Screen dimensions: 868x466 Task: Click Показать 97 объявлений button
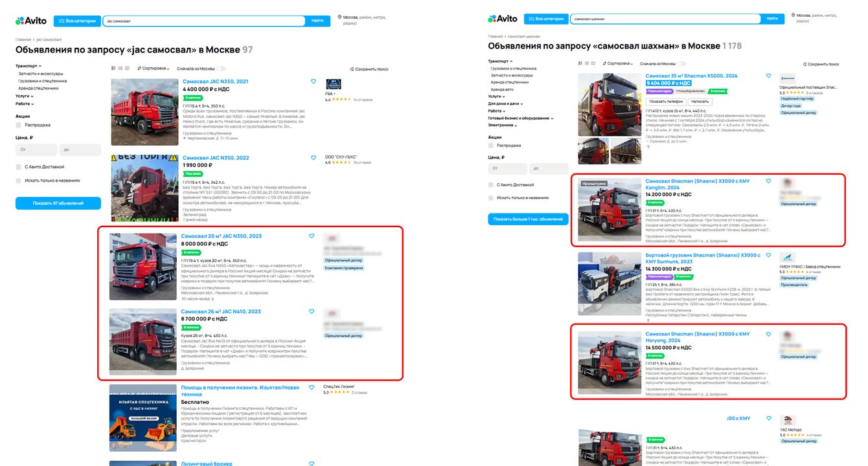[58, 203]
